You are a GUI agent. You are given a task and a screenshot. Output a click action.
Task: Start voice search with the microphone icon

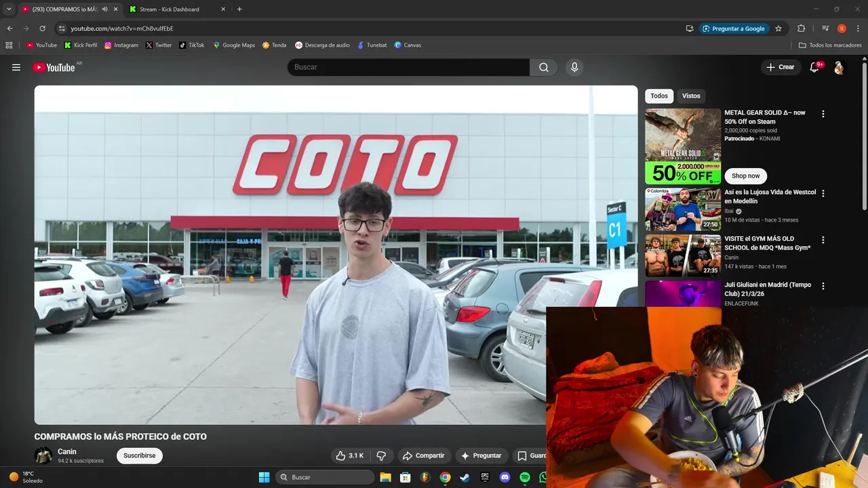[x=574, y=67]
